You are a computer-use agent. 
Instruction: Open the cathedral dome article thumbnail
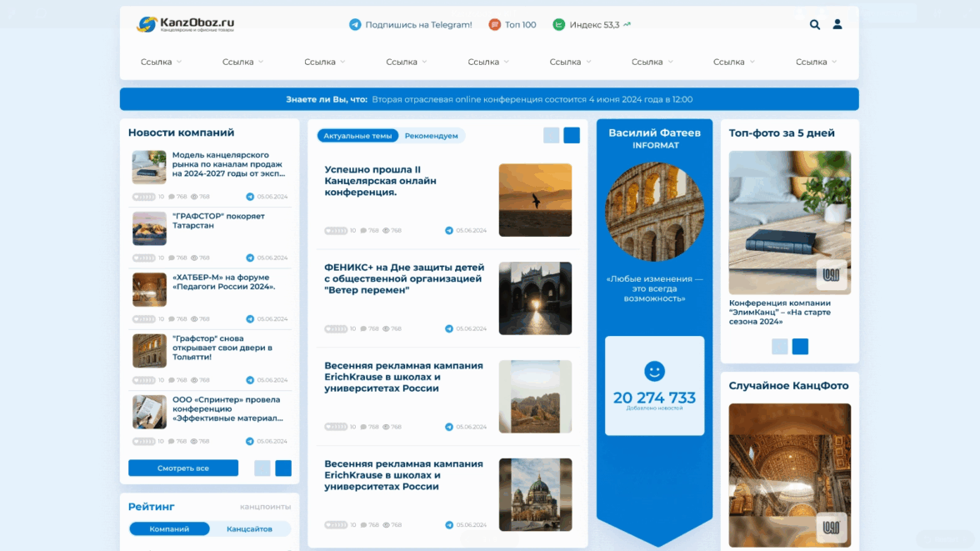click(535, 494)
